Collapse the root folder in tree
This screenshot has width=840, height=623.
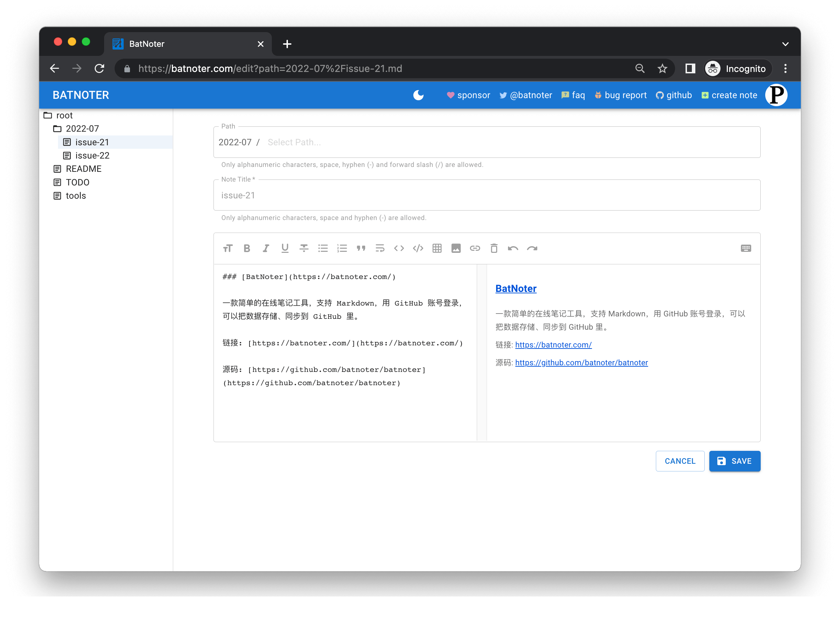point(64,115)
